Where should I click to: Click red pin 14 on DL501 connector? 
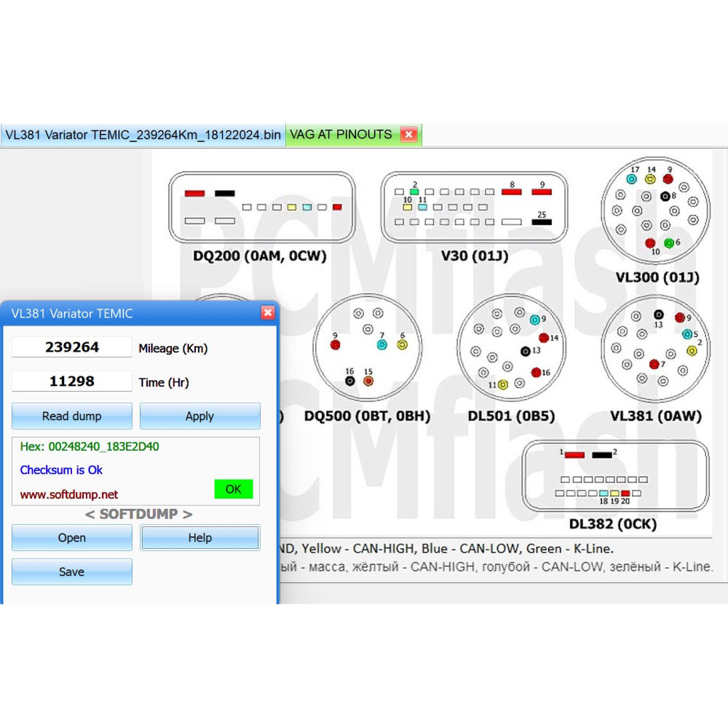click(544, 338)
